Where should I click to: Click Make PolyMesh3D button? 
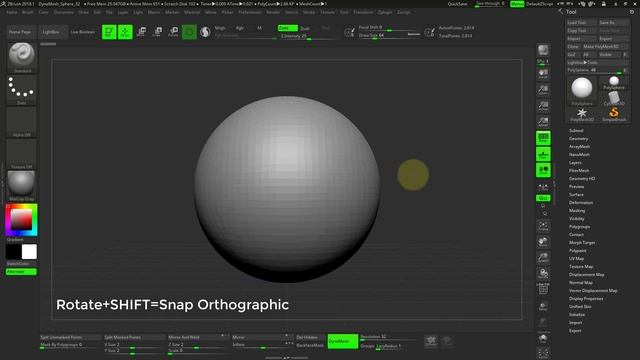(605, 47)
